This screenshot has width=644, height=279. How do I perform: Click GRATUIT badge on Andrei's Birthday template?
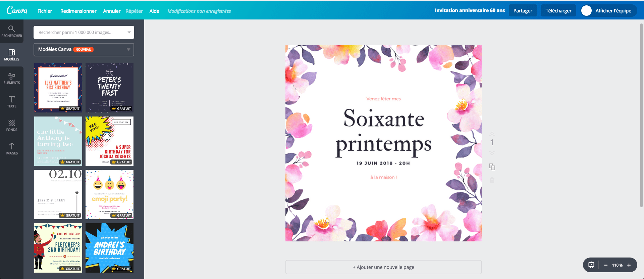(x=121, y=269)
